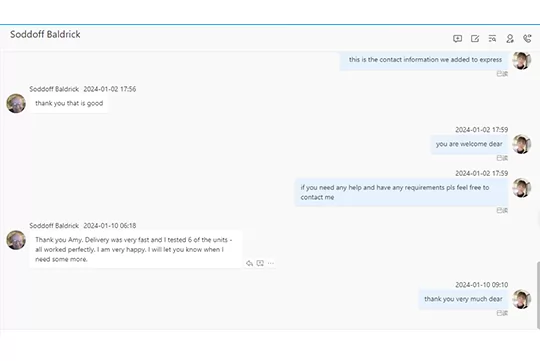Open chat history search icon
The image size is (540, 361).
coord(492,39)
